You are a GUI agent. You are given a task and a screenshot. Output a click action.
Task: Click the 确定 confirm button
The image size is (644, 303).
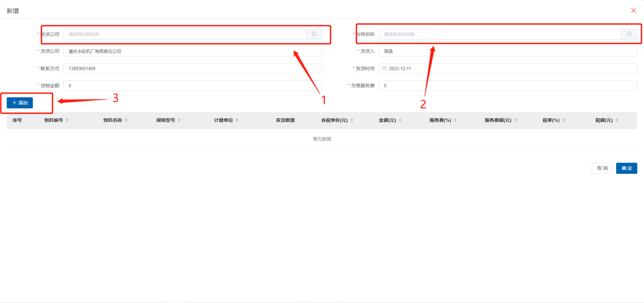point(627,168)
